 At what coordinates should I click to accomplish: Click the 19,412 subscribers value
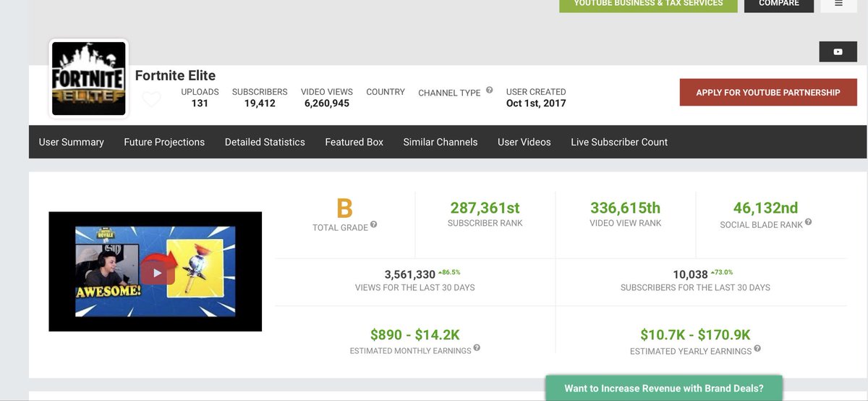(260, 104)
